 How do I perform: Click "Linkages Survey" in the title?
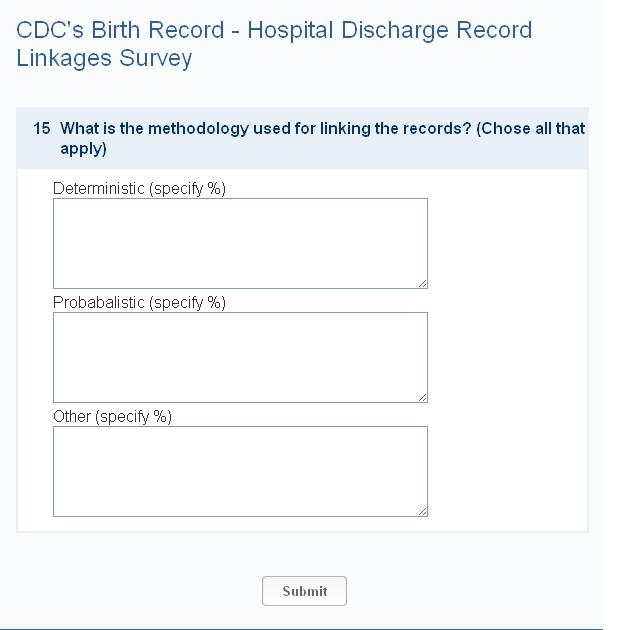104,58
